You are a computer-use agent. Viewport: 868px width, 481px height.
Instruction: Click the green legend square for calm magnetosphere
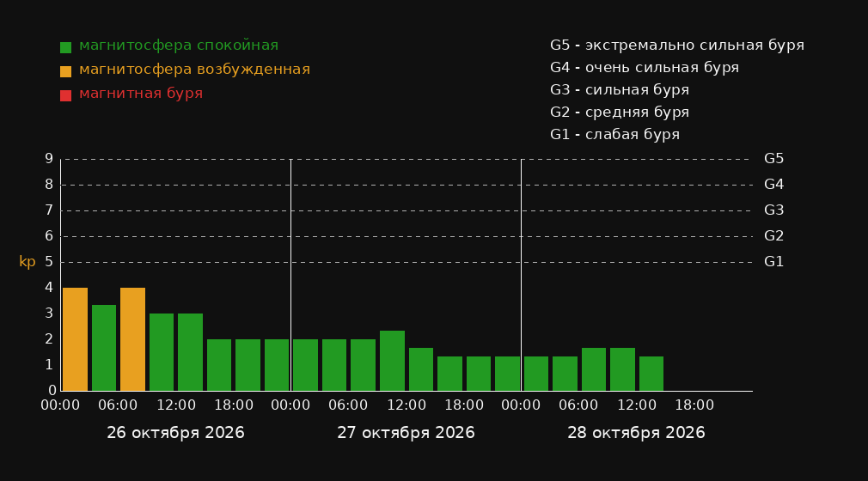tap(65, 47)
